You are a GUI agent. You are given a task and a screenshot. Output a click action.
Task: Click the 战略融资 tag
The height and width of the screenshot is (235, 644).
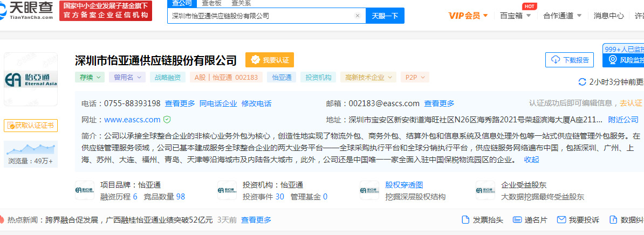pos(167,77)
